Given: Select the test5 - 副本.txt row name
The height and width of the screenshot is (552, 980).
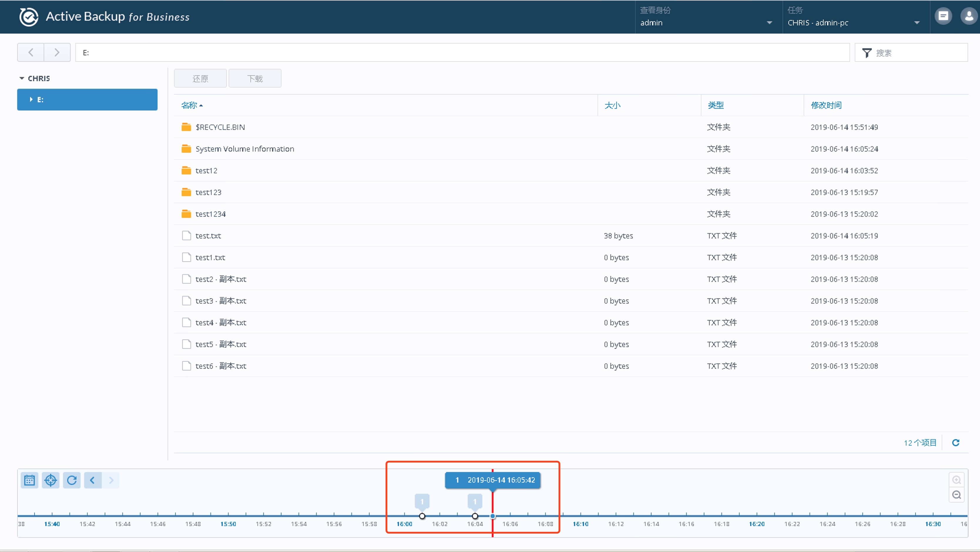Looking at the screenshot, I should click(221, 344).
